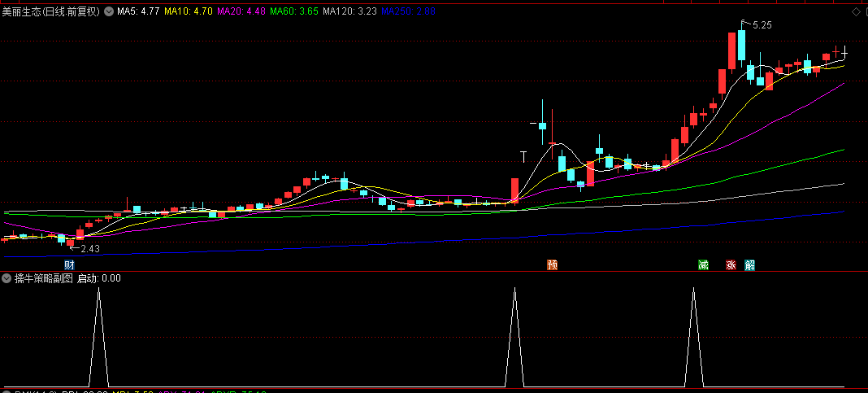The image size is (868, 393).
Task: Click the MA5: 4.77 indicator label
Action: click(x=138, y=11)
